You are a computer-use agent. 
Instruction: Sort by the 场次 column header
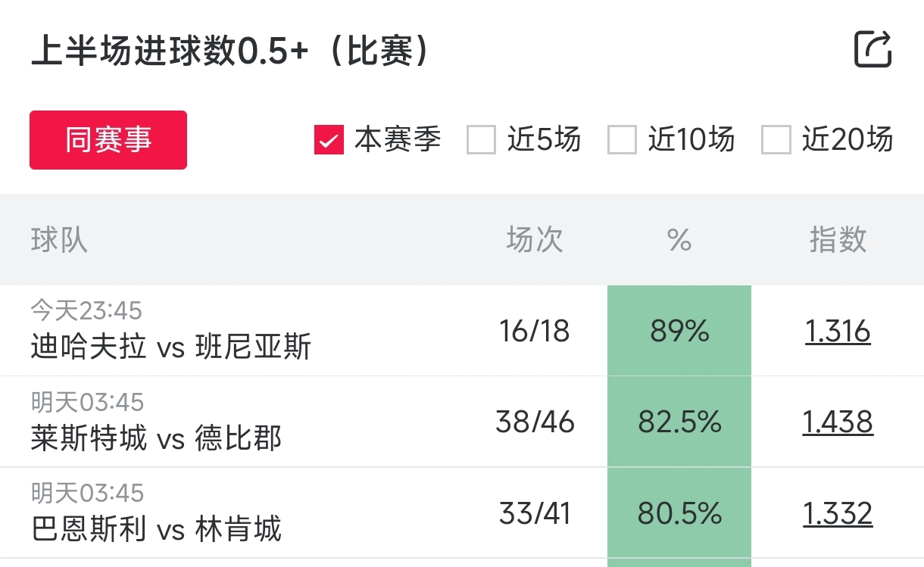coord(535,241)
